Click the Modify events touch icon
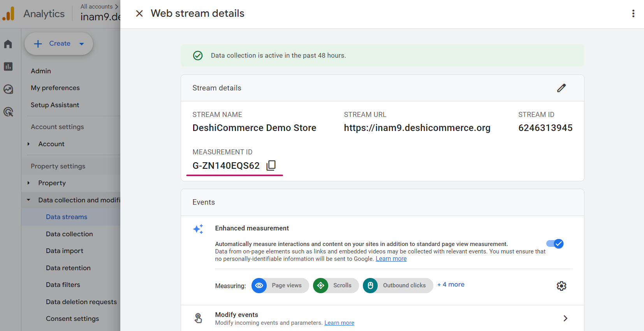This screenshot has height=331, width=644. click(199, 319)
